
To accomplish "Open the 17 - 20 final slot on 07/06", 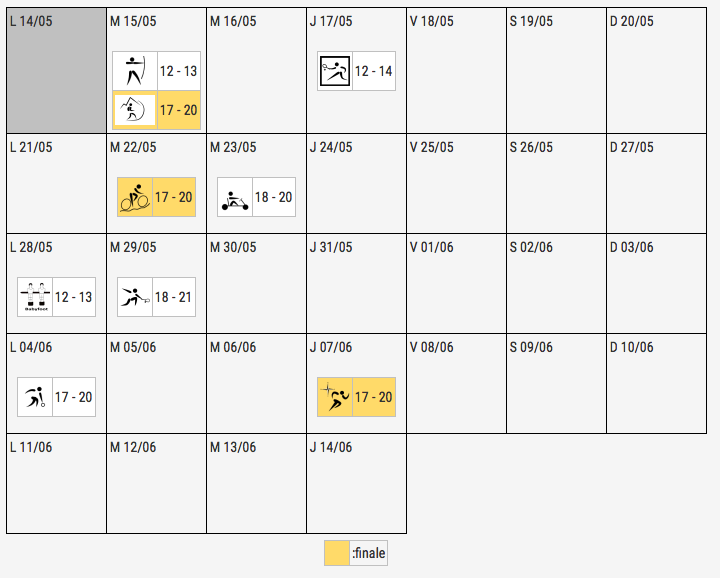I will 374,397.
